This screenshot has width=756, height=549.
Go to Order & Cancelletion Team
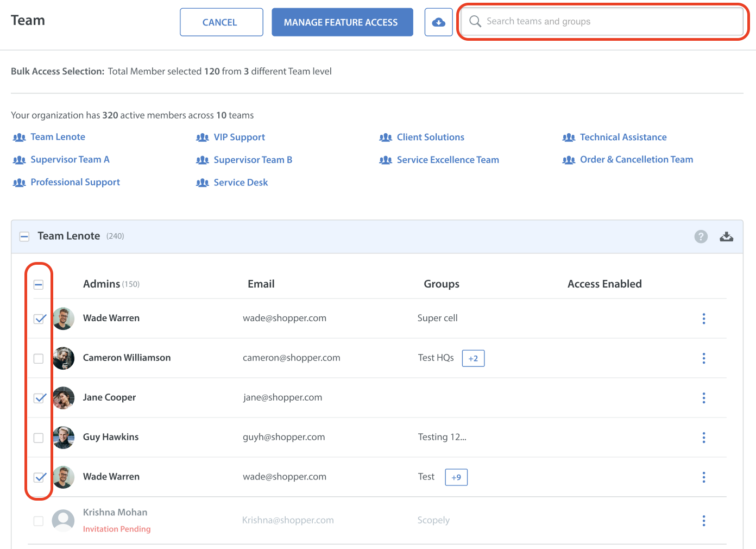(x=636, y=160)
